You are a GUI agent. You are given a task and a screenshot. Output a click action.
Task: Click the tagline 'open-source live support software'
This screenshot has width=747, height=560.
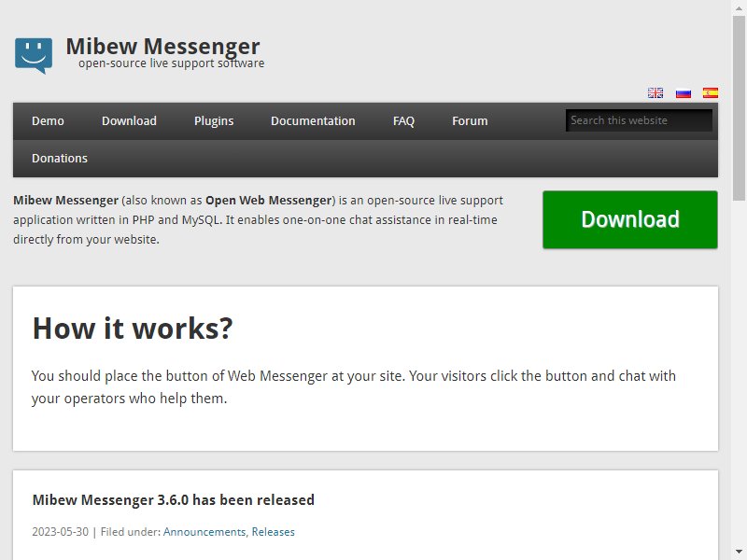click(172, 63)
